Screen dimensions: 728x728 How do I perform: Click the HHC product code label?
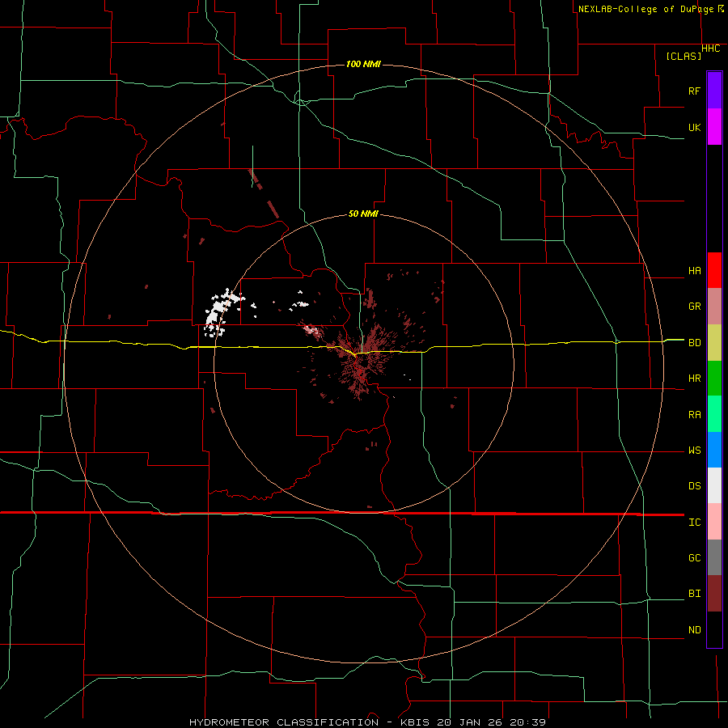click(710, 49)
